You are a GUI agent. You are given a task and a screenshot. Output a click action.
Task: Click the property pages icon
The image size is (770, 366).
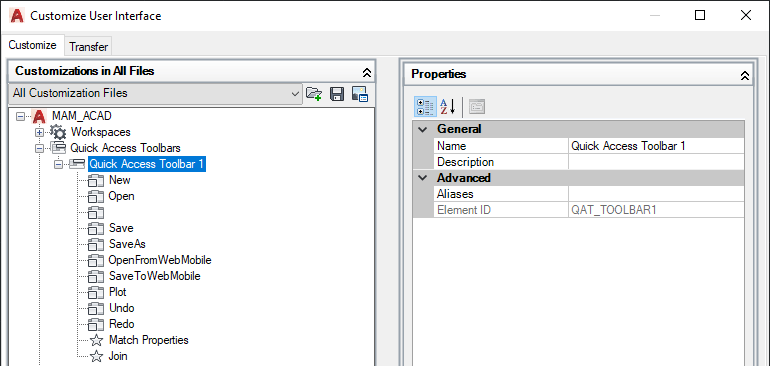[x=477, y=106]
